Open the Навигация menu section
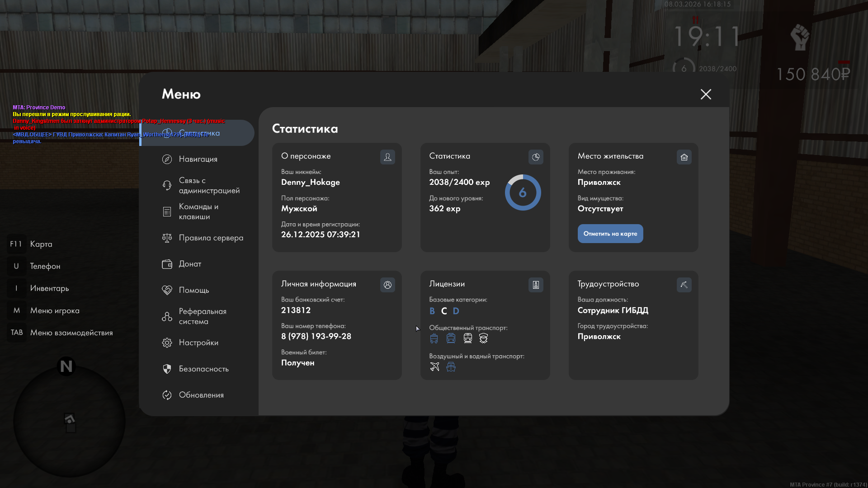 (x=198, y=159)
